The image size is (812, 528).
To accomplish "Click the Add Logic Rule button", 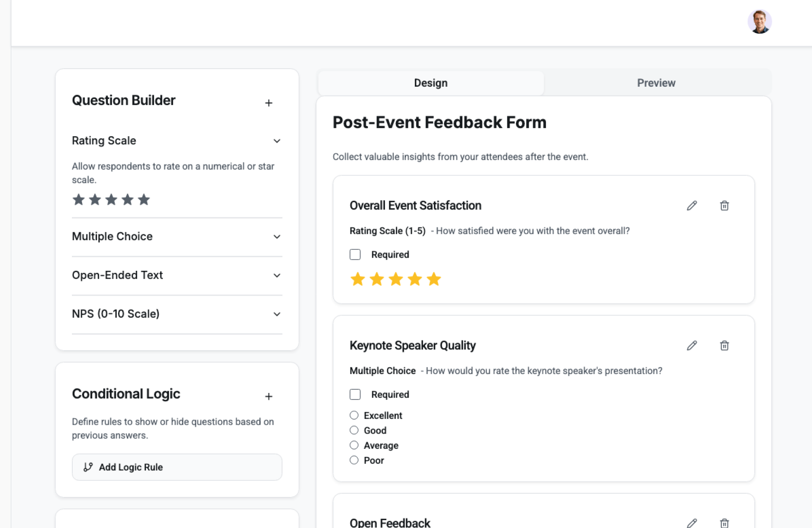I will pyautogui.click(x=177, y=467).
